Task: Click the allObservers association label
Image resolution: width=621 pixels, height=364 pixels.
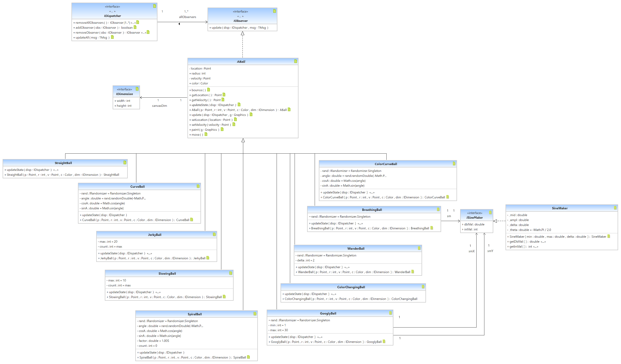Action: (x=187, y=17)
